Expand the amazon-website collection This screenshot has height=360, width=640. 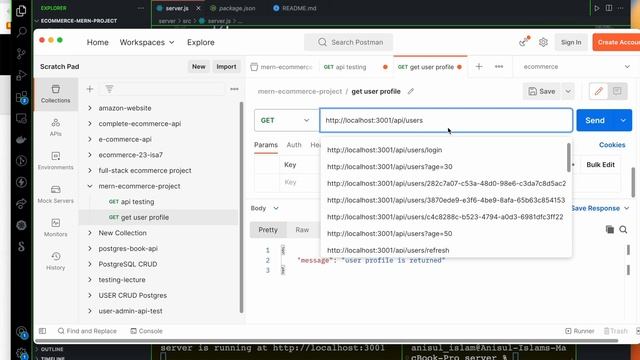tap(90, 108)
